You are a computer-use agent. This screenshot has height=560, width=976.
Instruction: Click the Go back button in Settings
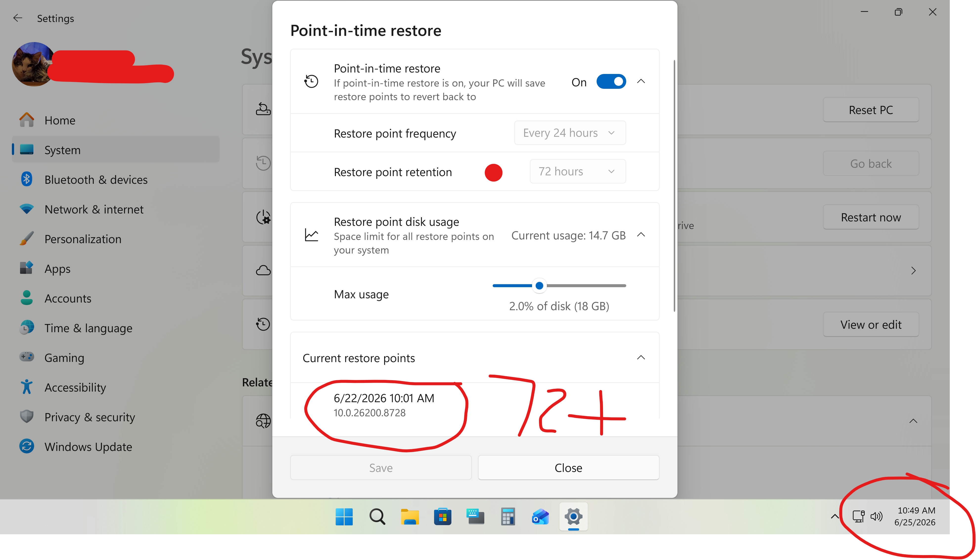point(871,163)
